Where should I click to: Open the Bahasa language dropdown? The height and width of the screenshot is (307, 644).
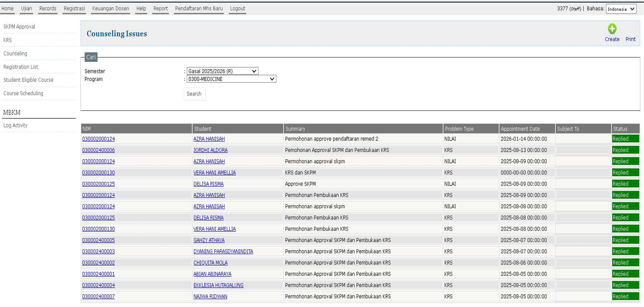[621, 9]
